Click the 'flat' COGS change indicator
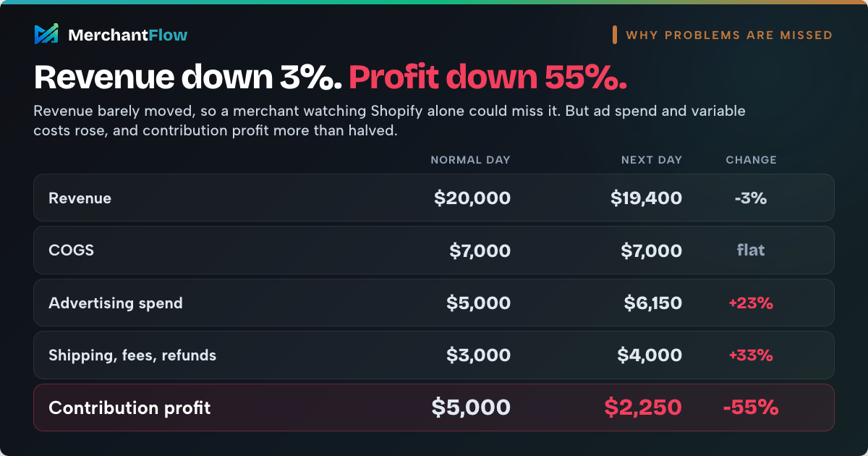This screenshot has width=868, height=456. tap(751, 250)
